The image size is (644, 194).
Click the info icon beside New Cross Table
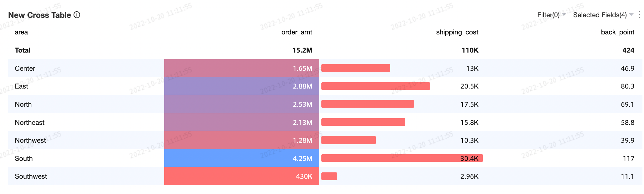[x=77, y=15]
